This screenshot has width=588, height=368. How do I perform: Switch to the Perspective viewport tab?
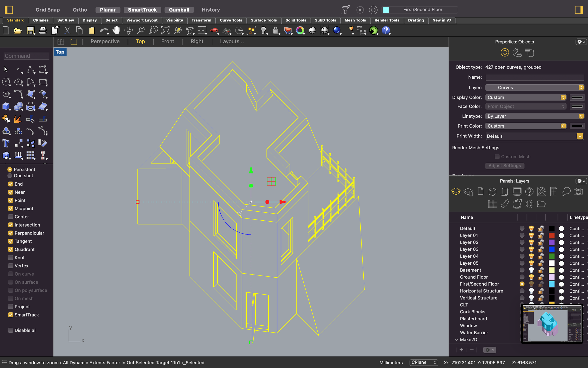click(x=105, y=42)
